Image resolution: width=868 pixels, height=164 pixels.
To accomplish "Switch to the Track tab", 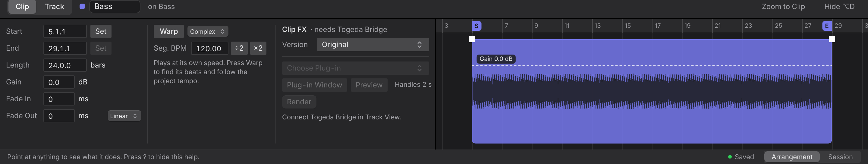I will 54,7.
